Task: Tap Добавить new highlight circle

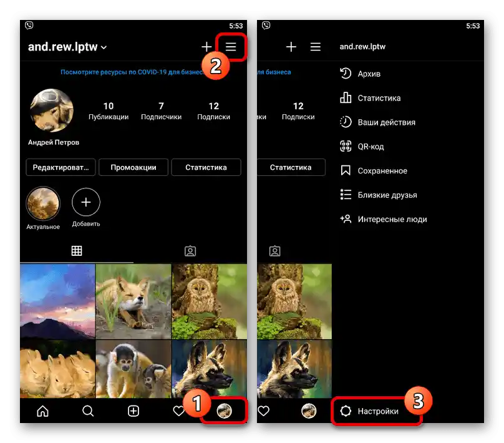Action: click(86, 202)
